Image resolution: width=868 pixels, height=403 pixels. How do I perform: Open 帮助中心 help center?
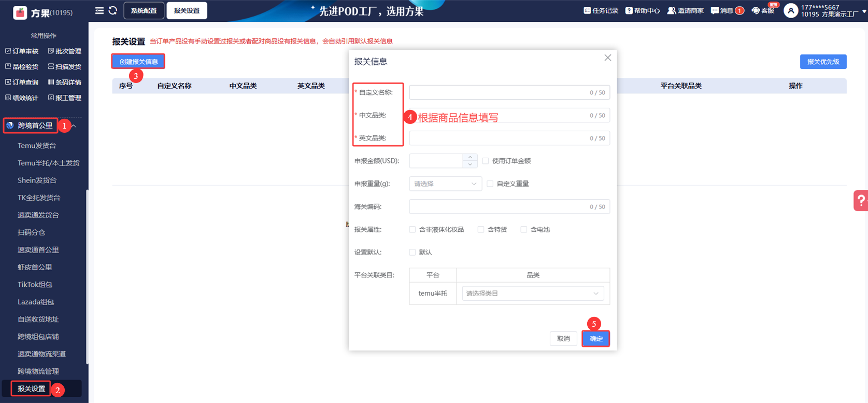pos(643,10)
